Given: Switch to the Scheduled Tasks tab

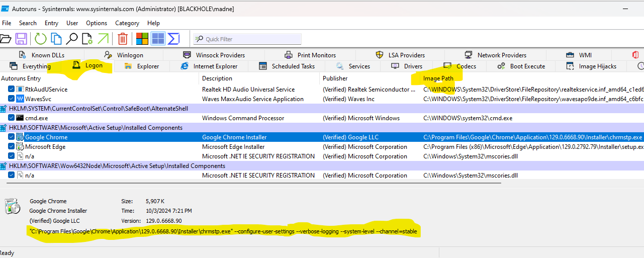Looking at the screenshot, I should 287,66.
